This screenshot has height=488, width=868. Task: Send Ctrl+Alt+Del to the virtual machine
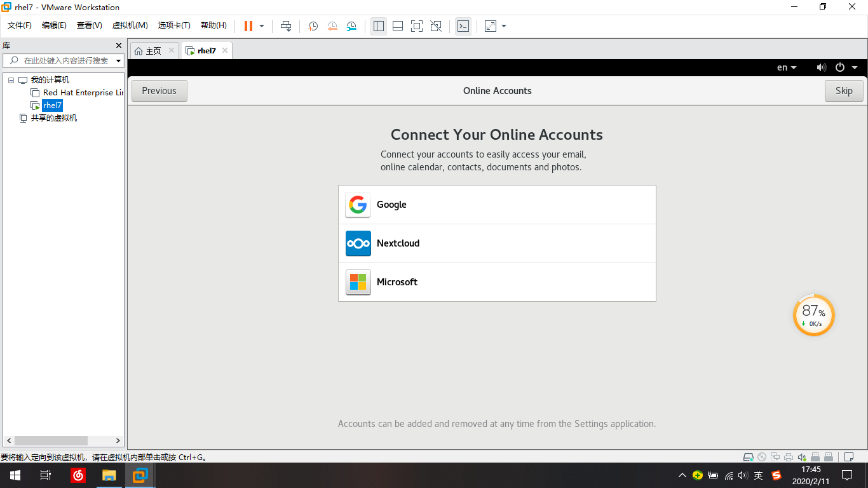[286, 26]
